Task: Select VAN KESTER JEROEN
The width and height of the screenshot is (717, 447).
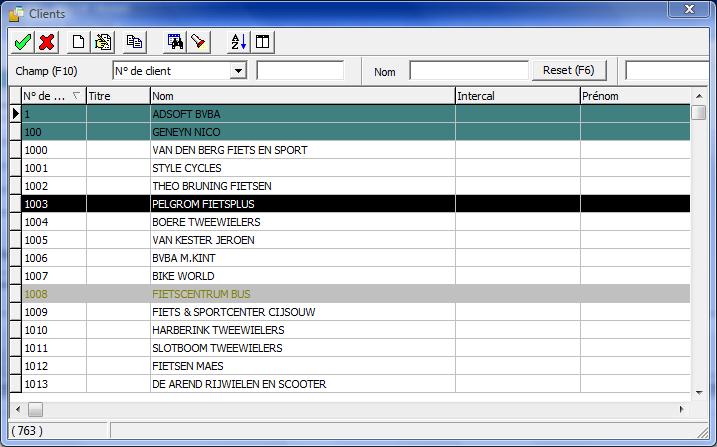Action: 356,240
